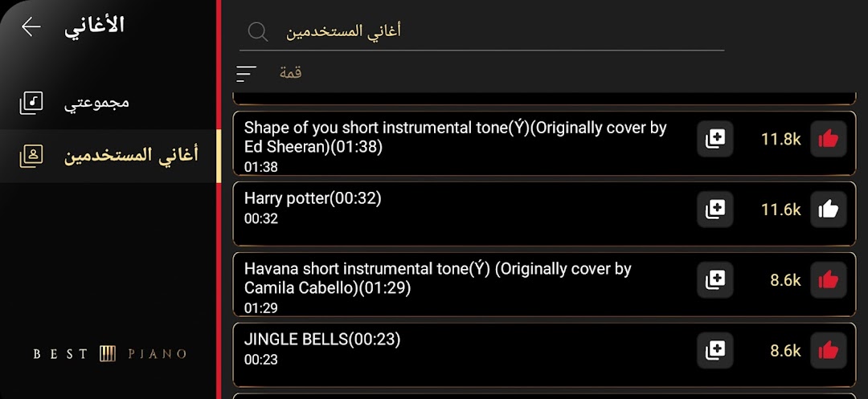The height and width of the screenshot is (399, 868).
Task: Open the sort filter lines icon
Action: pos(247,74)
